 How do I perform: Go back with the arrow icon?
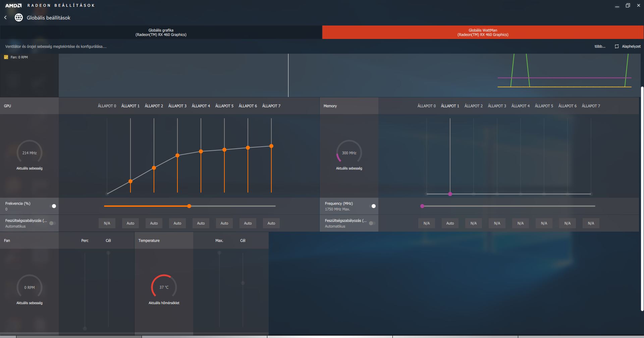pos(5,17)
